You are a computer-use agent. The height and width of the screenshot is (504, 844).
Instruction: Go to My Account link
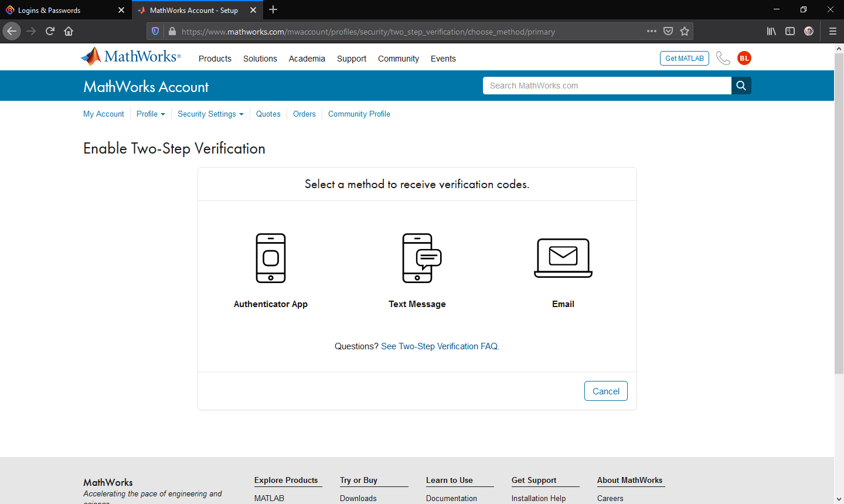point(104,114)
